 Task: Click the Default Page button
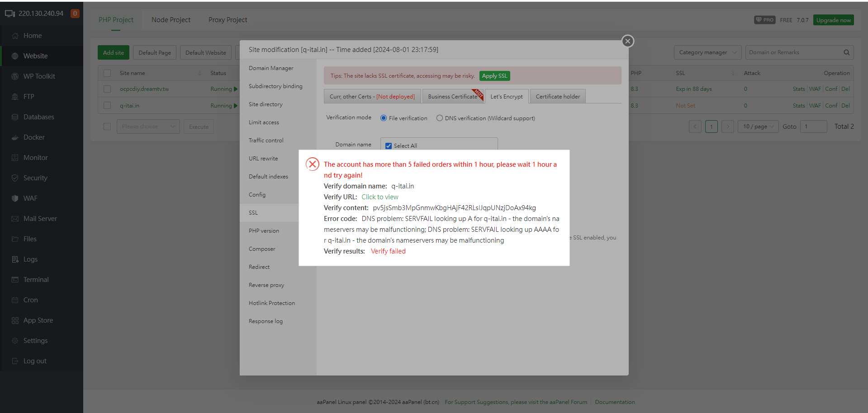(155, 52)
